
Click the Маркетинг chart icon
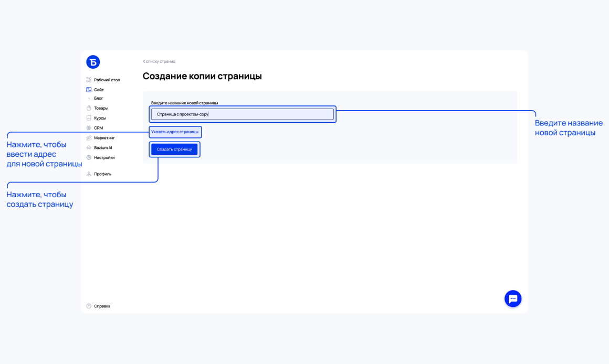[89, 138]
